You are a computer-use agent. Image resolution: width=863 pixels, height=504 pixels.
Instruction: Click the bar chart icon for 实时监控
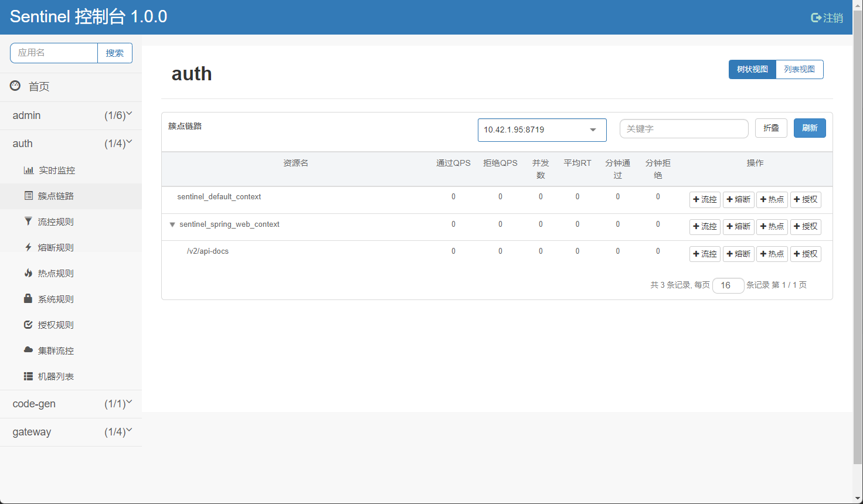click(28, 171)
